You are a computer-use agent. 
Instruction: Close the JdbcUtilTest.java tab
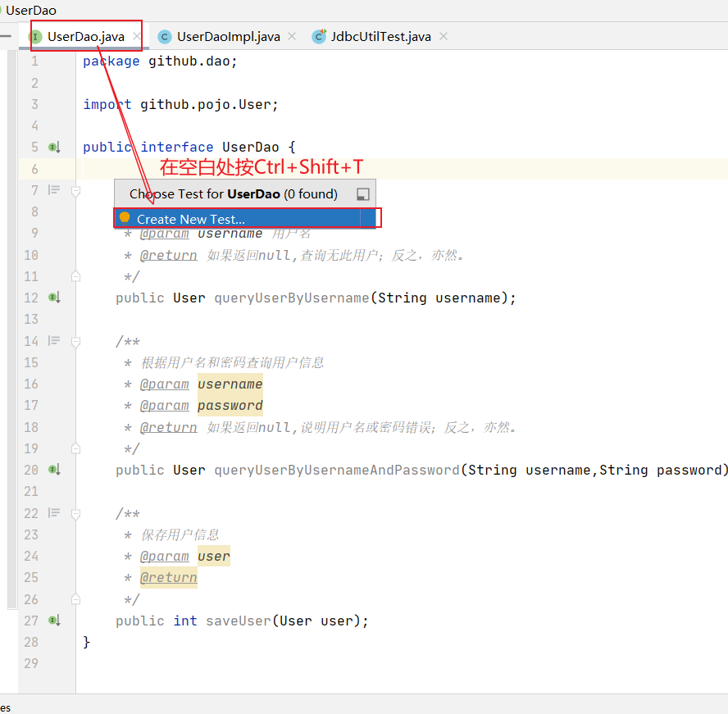pyautogui.click(x=444, y=36)
